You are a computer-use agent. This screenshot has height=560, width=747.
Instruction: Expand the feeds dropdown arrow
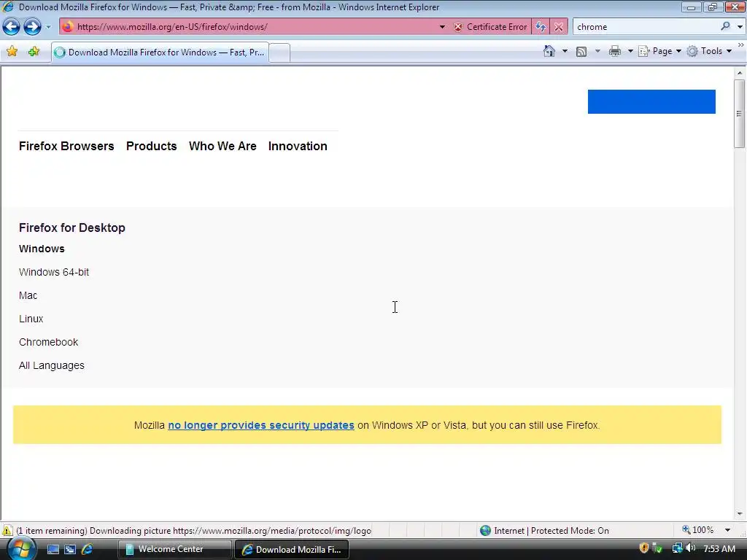coord(597,51)
